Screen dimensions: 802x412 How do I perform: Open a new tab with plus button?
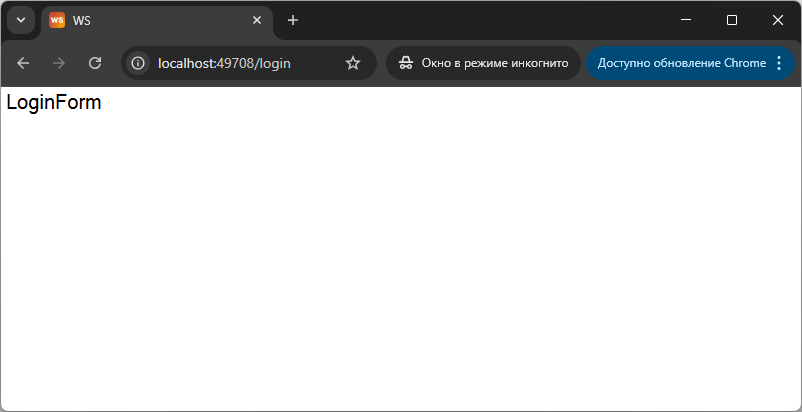293,21
